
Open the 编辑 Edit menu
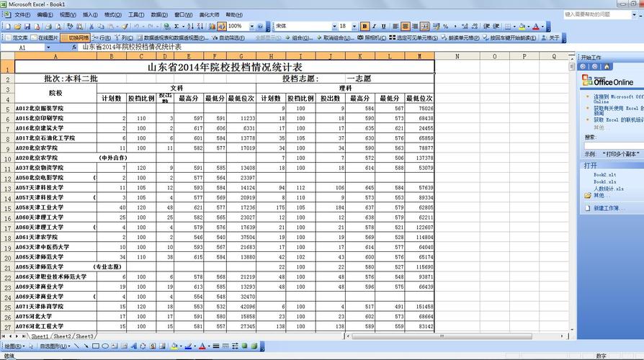click(45, 15)
